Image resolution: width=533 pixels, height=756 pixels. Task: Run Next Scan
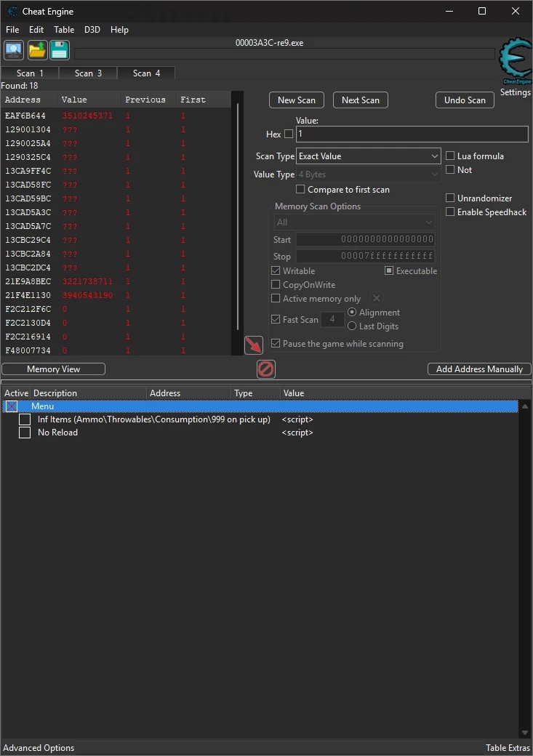pyautogui.click(x=361, y=100)
